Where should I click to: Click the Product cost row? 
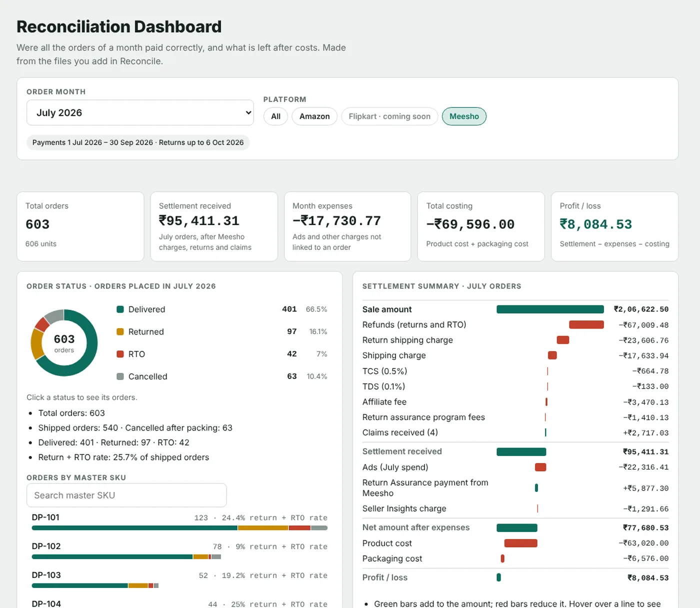click(x=515, y=543)
